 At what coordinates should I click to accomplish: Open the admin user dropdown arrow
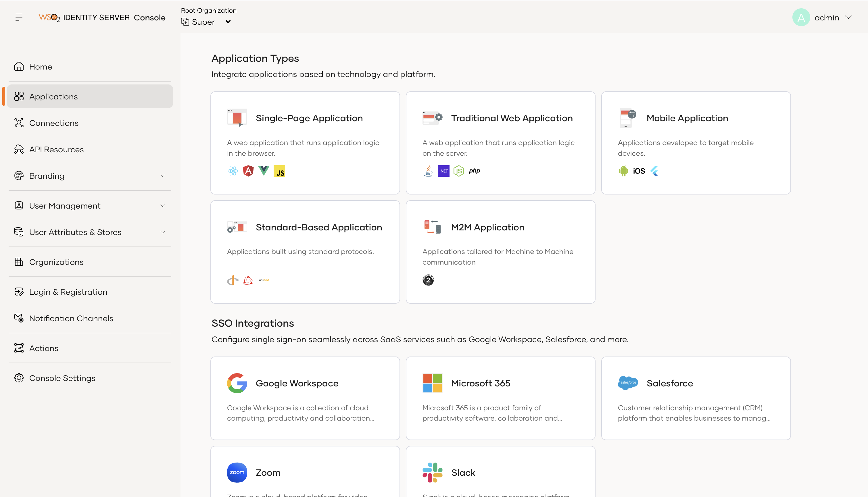tap(848, 18)
